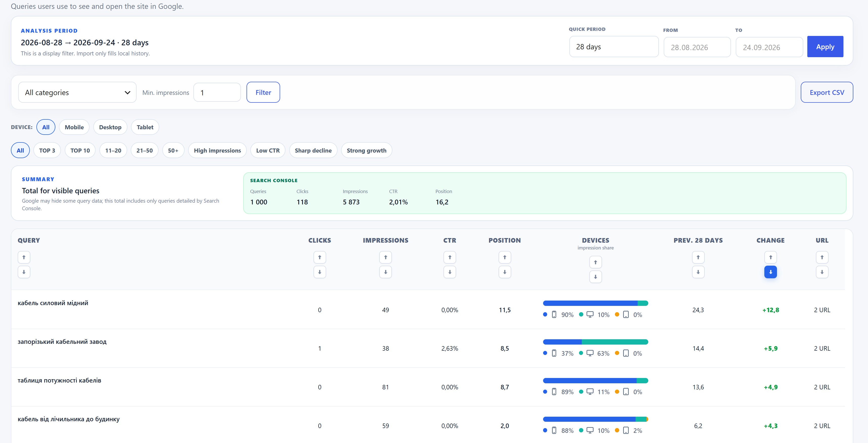Sort Query column ascending

[x=24, y=257]
